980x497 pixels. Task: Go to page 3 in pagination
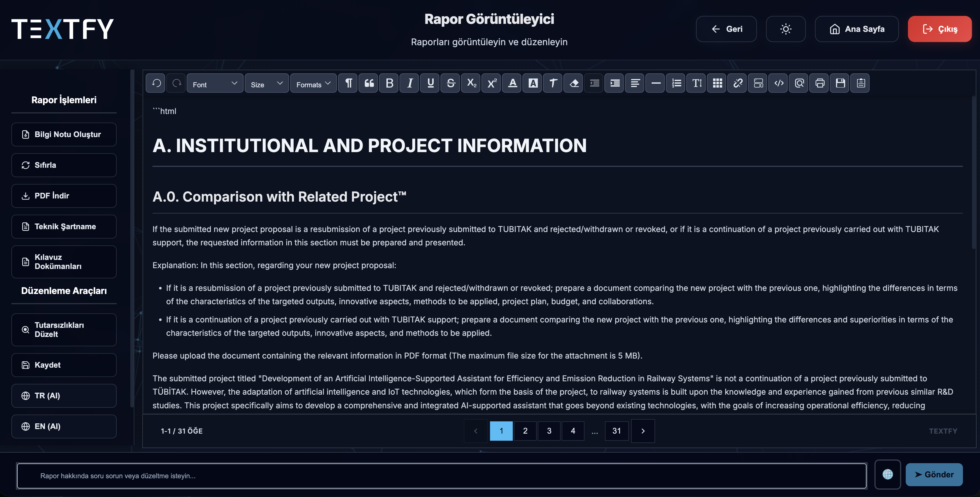[549, 431]
